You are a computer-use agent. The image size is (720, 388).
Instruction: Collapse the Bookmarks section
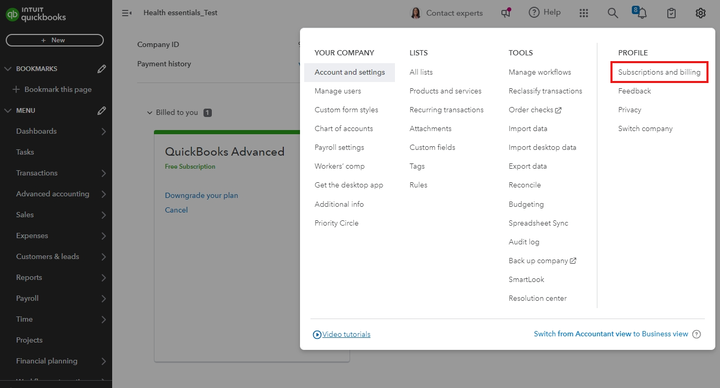(x=7, y=69)
